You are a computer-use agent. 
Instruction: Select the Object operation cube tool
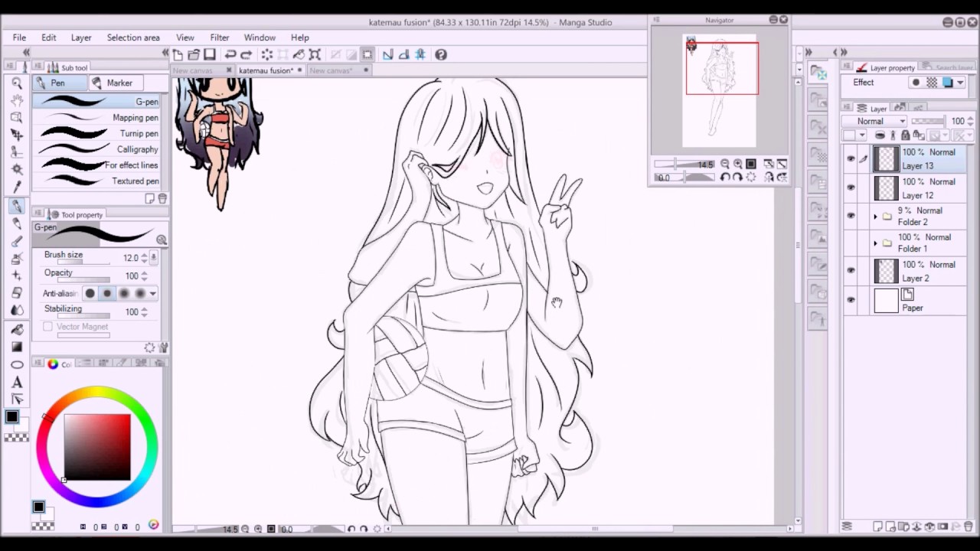(x=16, y=117)
